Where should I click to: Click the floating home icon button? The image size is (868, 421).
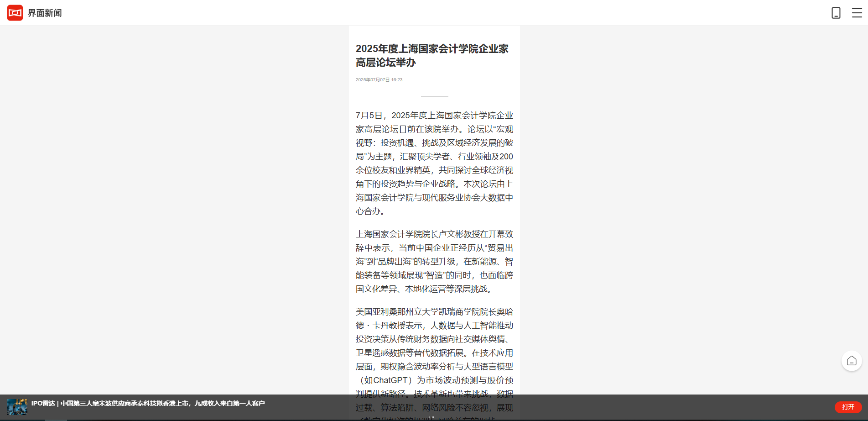pyautogui.click(x=851, y=361)
